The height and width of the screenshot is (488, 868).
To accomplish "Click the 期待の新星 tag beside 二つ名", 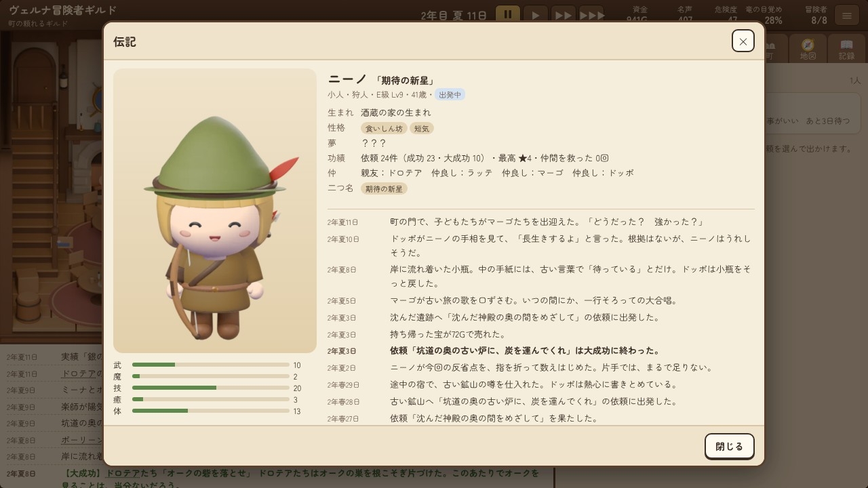I will point(384,188).
